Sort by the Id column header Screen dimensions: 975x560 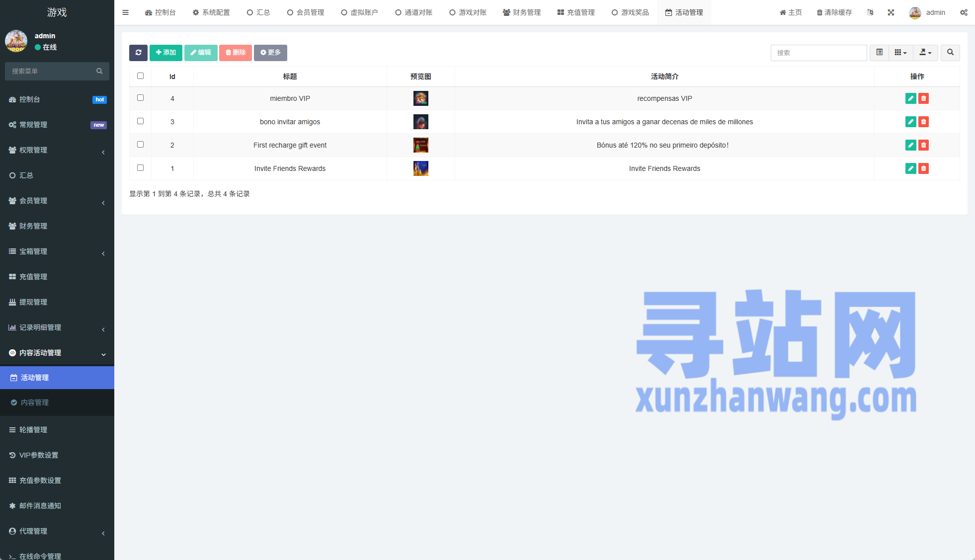(172, 77)
